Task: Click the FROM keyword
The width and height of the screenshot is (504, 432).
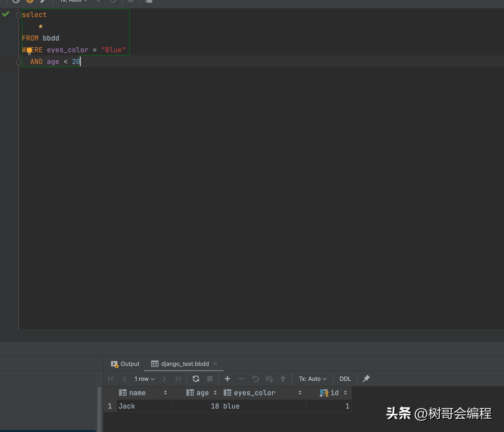Action: click(30, 38)
